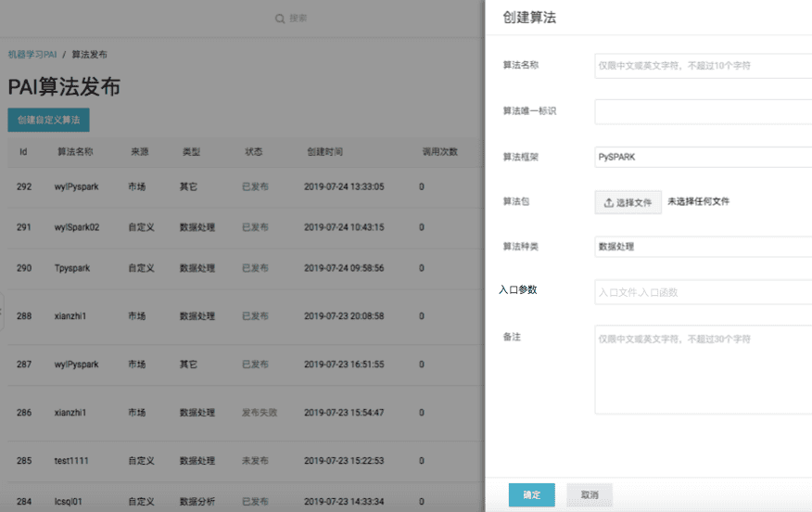The height and width of the screenshot is (512, 812).
Task: Open the 机器学习PAI breadcrumb link
Action: (x=32, y=55)
